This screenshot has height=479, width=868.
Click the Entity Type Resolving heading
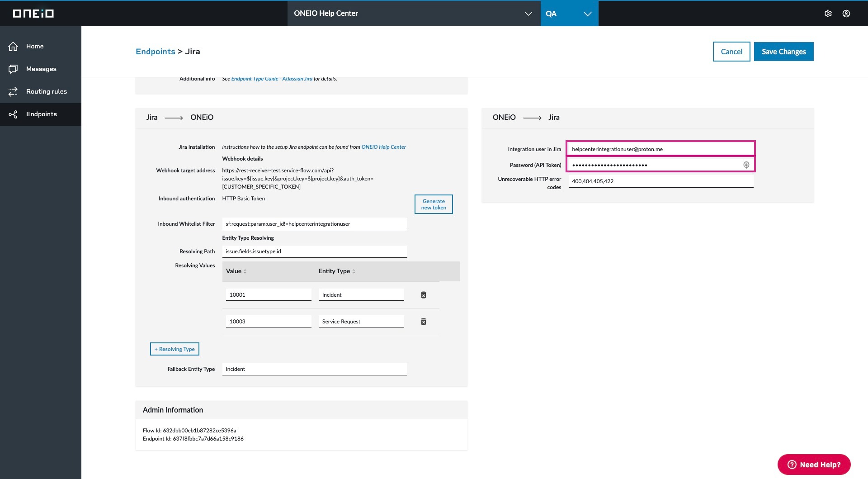coord(248,238)
